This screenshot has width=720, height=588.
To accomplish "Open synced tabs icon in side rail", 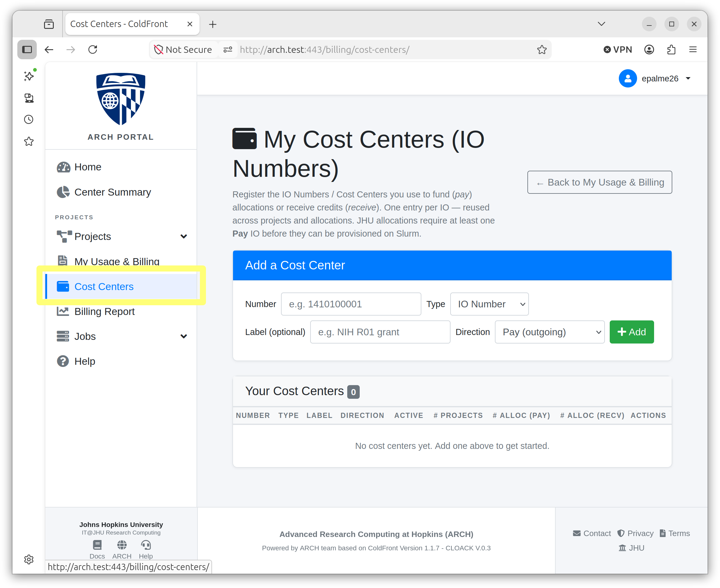I will click(x=29, y=98).
